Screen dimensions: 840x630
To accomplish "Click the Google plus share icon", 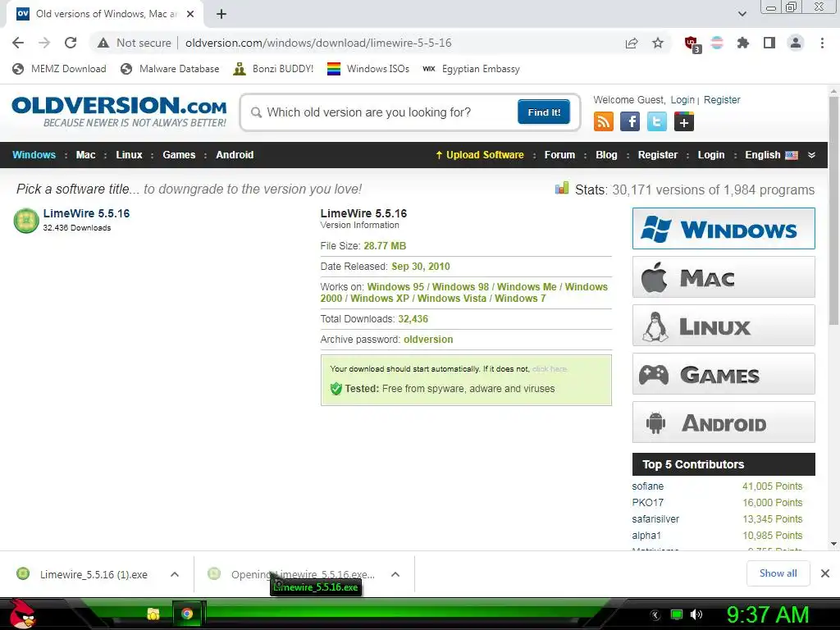I will [x=683, y=121].
